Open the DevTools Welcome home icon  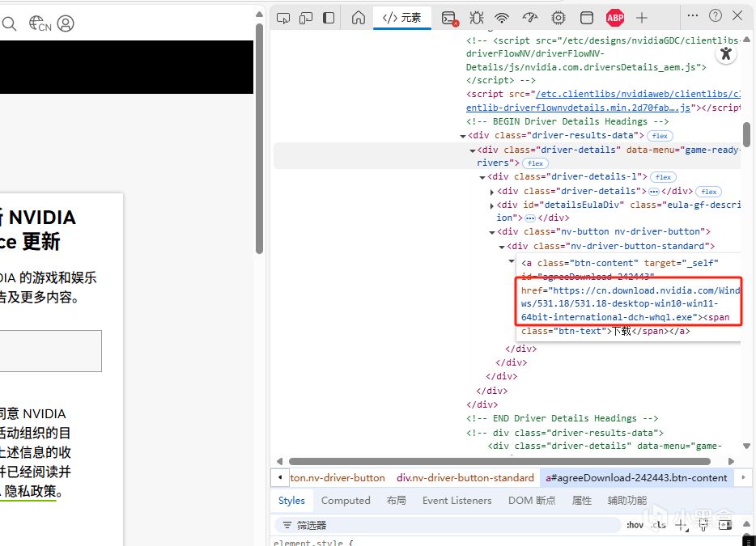pyautogui.click(x=359, y=19)
